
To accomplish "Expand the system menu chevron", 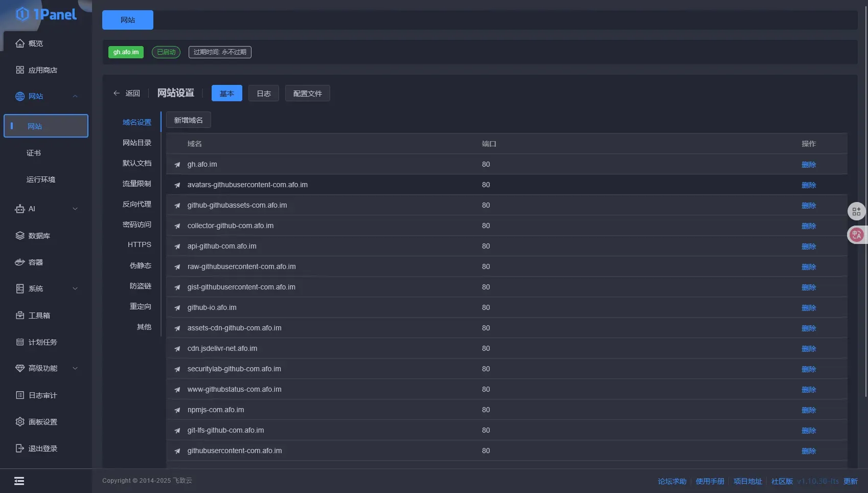I will (75, 288).
